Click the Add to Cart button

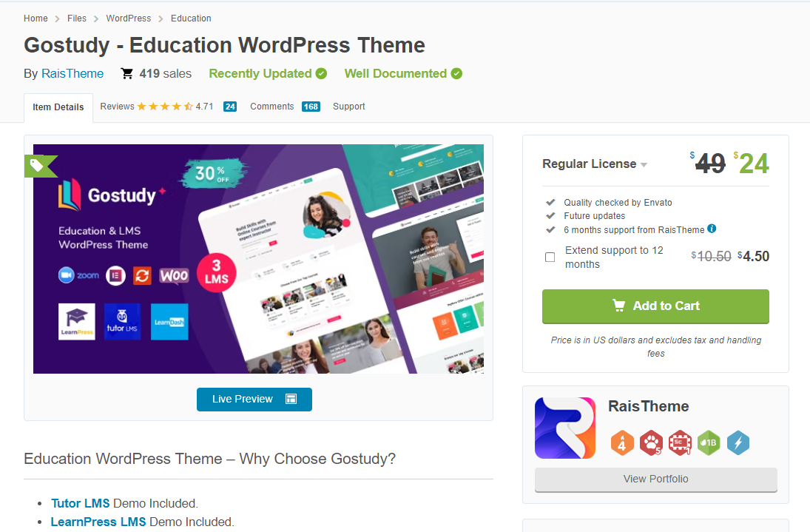coord(655,306)
